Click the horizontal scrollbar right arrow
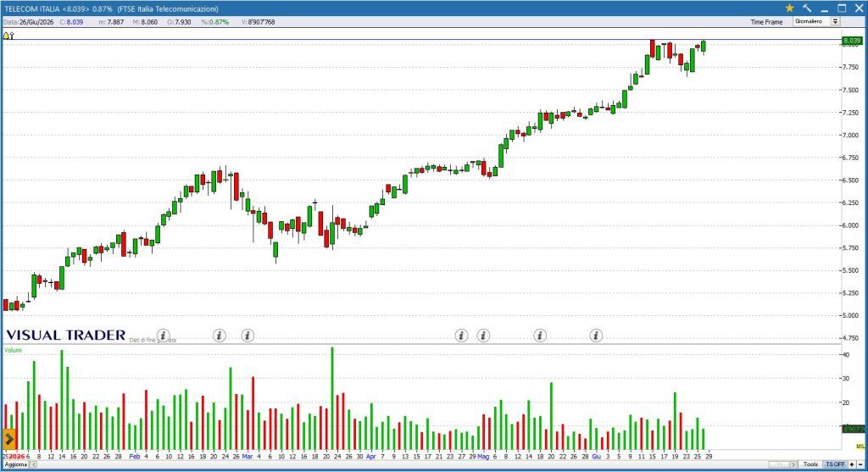The width and height of the screenshot is (868, 472). (x=793, y=464)
